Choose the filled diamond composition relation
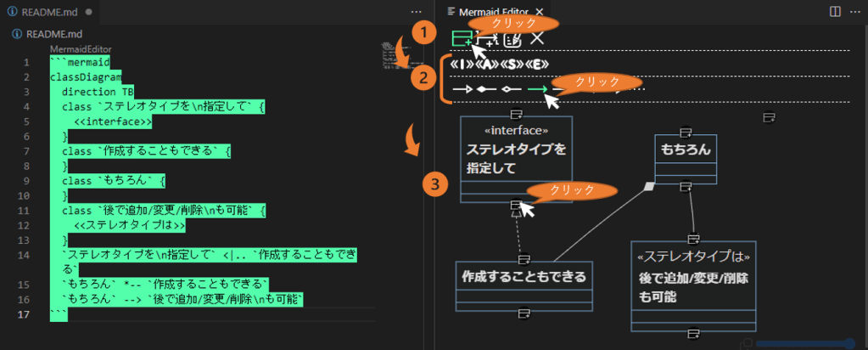868x350 pixels. tap(486, 88)
